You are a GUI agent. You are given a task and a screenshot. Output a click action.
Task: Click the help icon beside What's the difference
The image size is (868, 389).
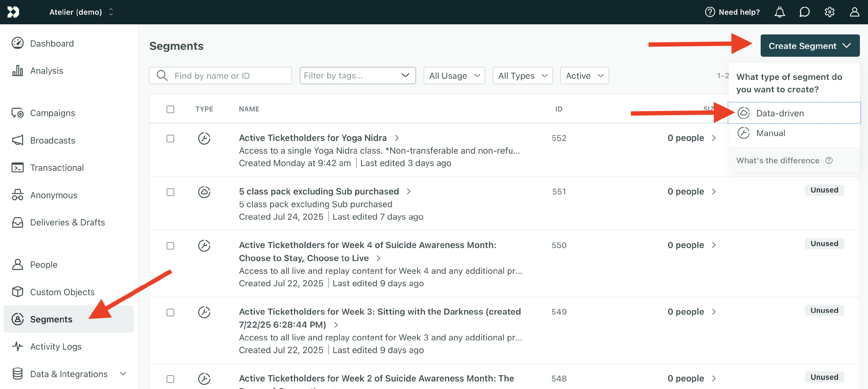point(829,160)
